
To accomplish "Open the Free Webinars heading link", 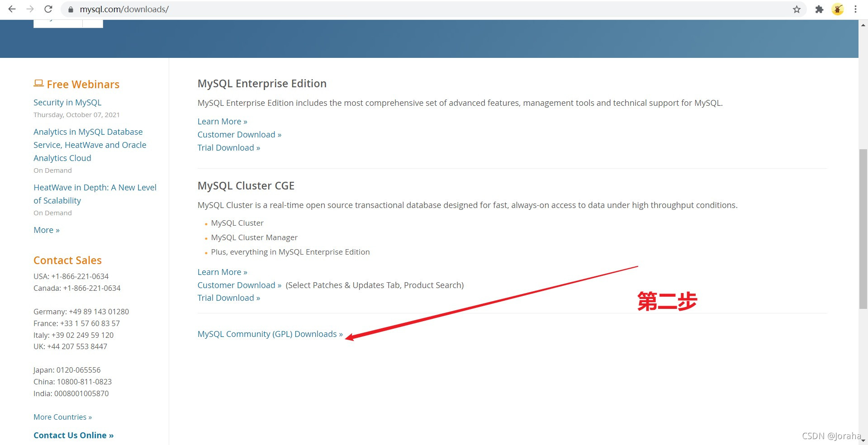I will [x=83, y=85].
